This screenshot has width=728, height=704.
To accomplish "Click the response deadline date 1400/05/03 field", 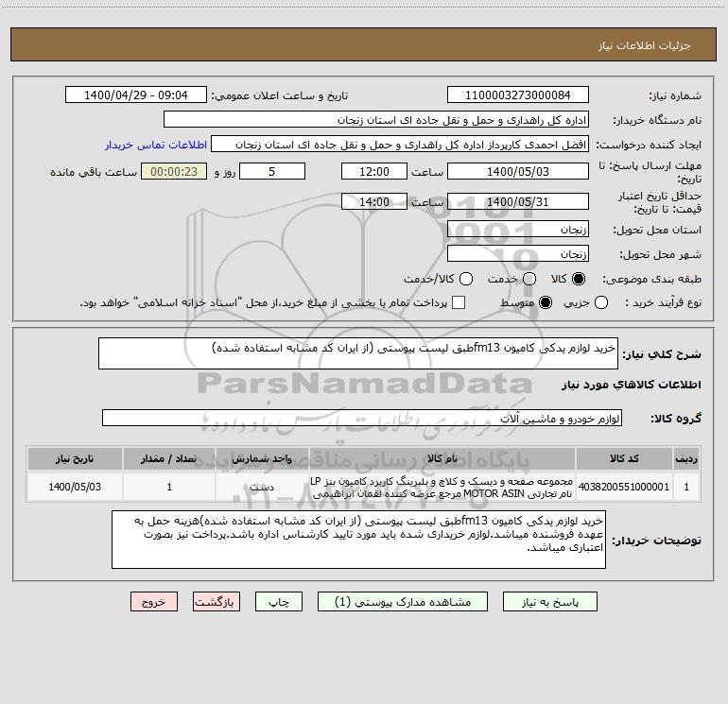I will (518, 171).
